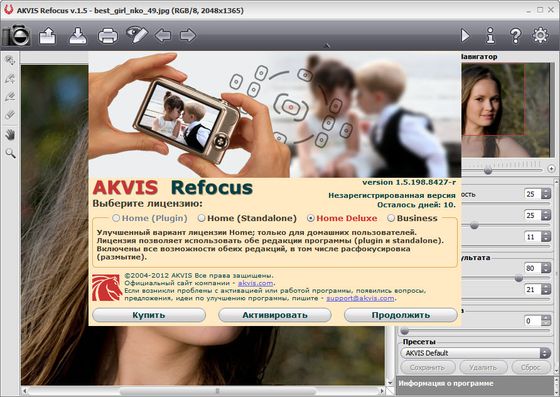560x397 pixels.
Task: Select the pencil-with-plus tool in left toolbar
Action: [x=10, y=79]
